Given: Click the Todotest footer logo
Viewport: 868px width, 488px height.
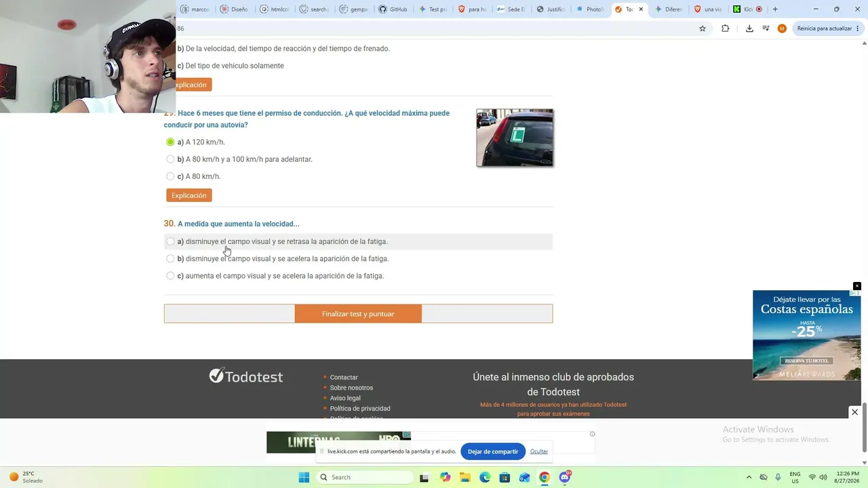Looking at the screenshot, I should click(246, 376).
